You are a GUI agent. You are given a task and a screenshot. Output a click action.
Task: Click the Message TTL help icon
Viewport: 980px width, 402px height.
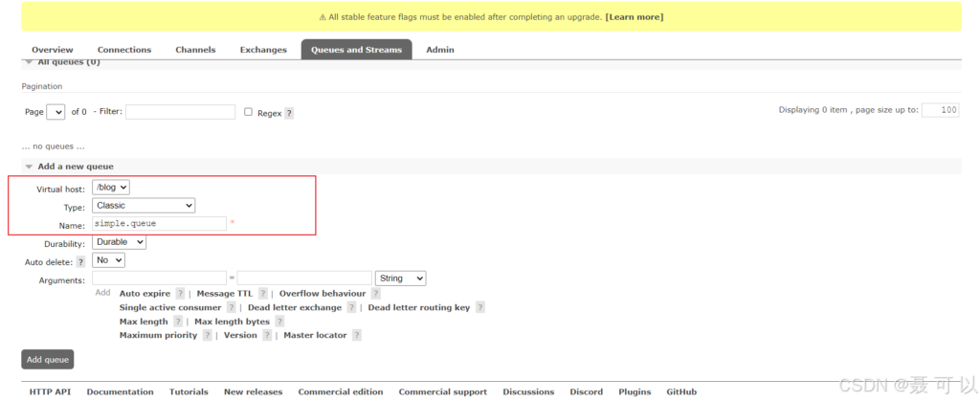[x=262, y=294]
